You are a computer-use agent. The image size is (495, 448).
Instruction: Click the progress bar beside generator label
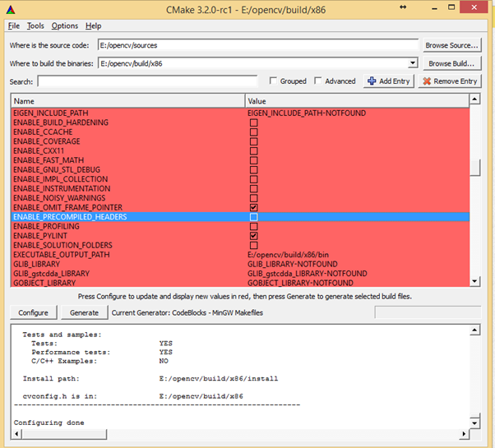coord(428,312)
